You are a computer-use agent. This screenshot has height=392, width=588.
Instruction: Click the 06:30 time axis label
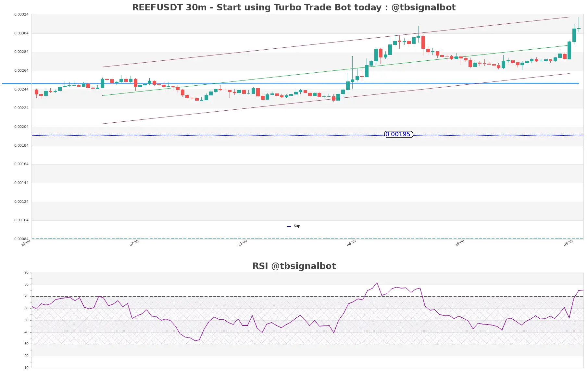pyautogui.click(x=351, y=243)
